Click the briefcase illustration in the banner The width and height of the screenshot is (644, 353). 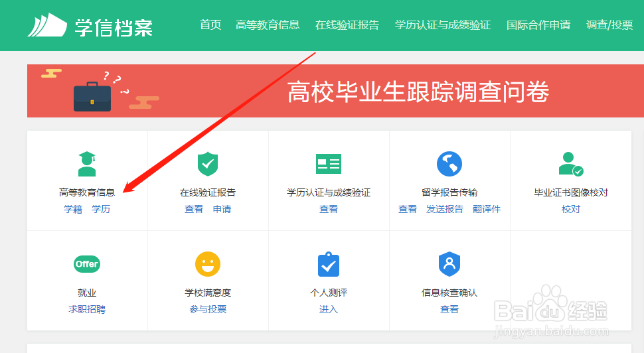pos(92,96)
